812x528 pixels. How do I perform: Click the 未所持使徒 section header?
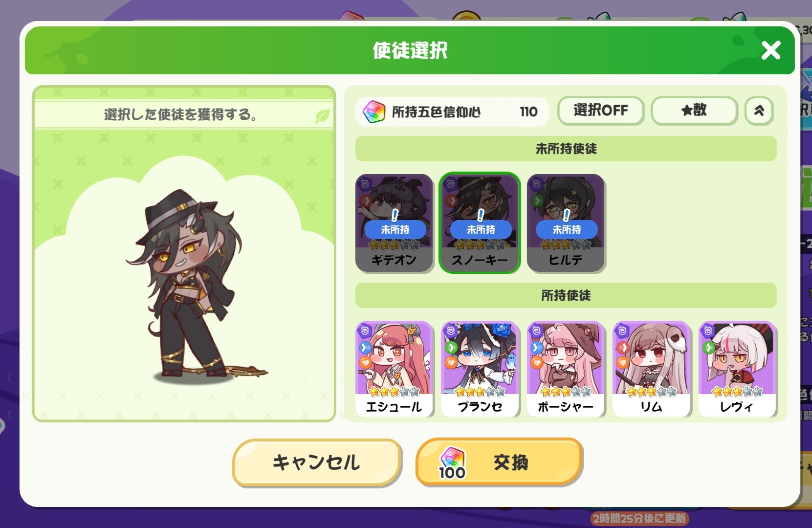(566, 149)
